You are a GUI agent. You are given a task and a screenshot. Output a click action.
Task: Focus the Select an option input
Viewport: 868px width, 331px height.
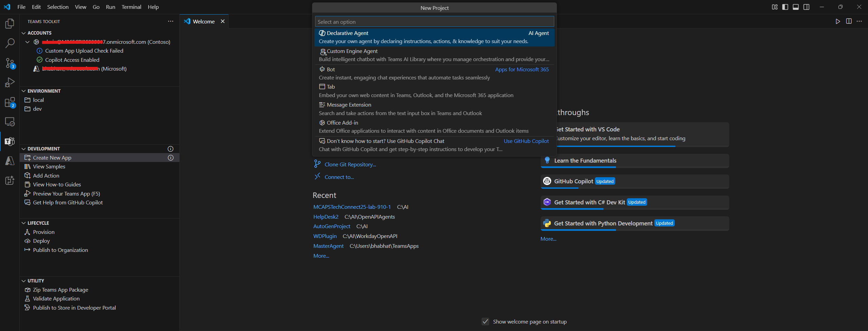click(434, 22)
